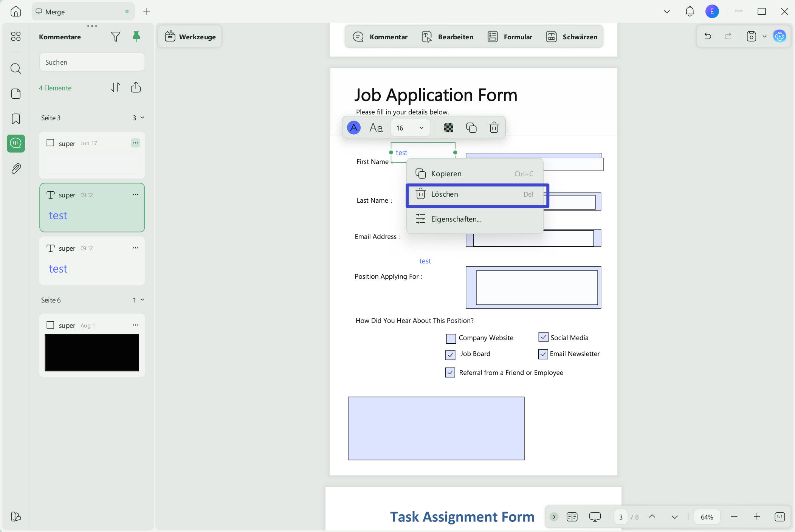795x532 pixels.
Task: Select the black redaction comment thumbnail
Action: pos(92,352)
